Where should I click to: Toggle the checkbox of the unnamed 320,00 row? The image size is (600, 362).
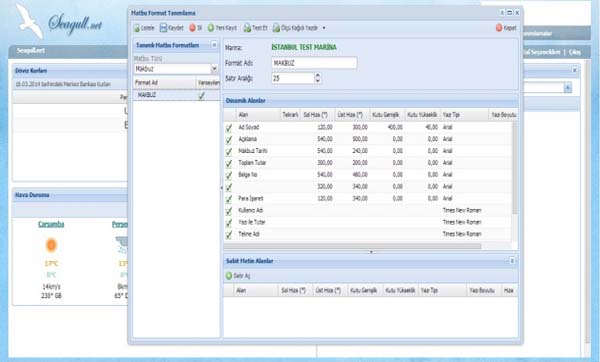point(229,187)
